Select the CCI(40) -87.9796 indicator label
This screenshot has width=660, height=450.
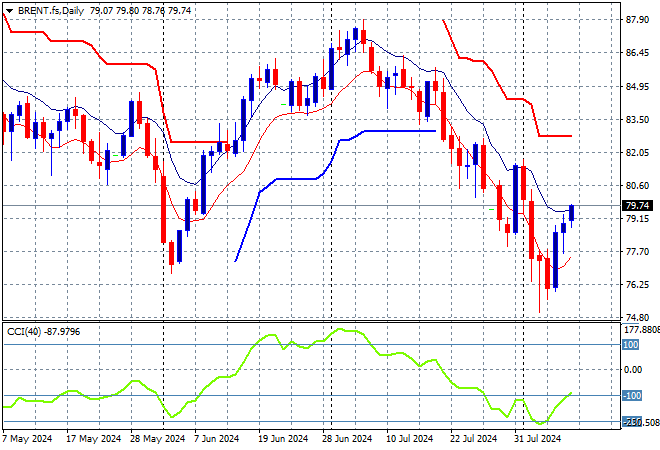[x=43, y=332]
